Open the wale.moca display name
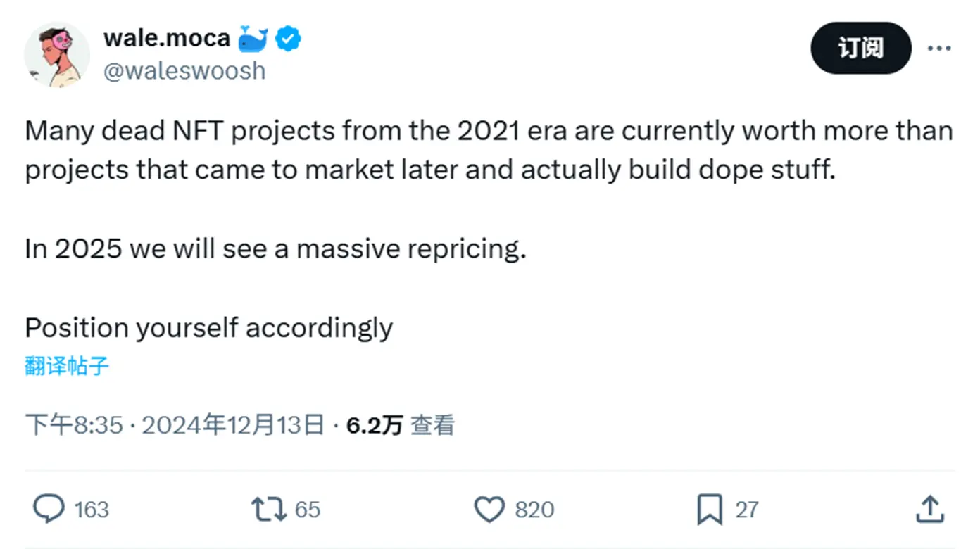 (167, 38)
